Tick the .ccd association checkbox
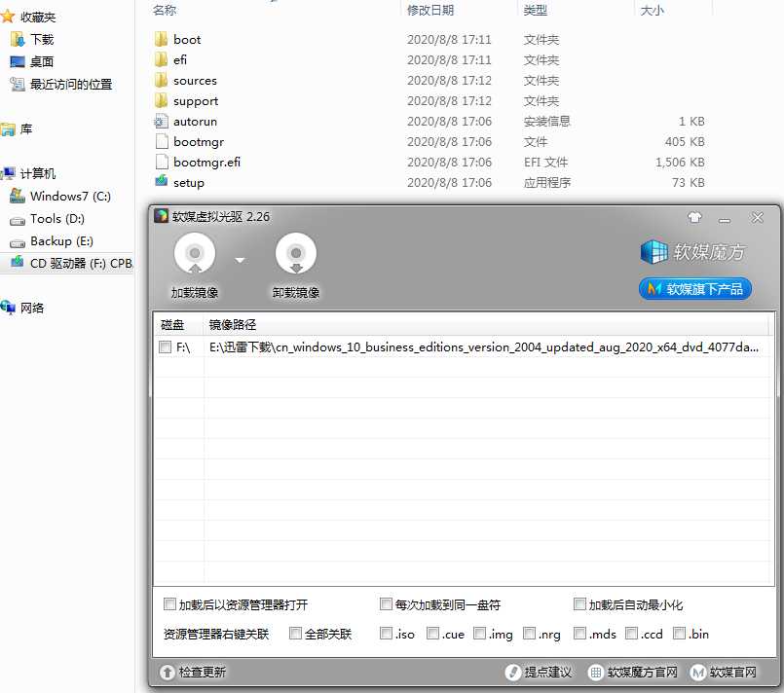Image resolution: width=784 pixels, height=693 pixels. point(631,634)
